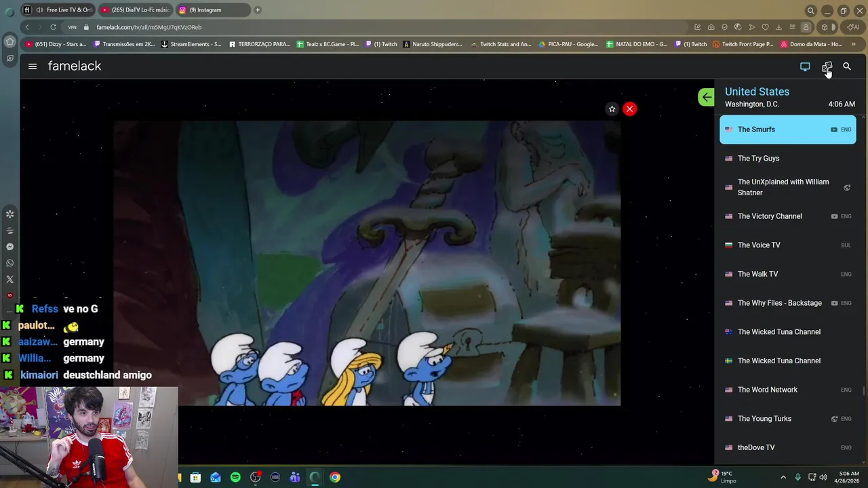Screen dimensions: 868x488
Task: Go back with the browser back arrow
Action: click(x=27, y=27)
